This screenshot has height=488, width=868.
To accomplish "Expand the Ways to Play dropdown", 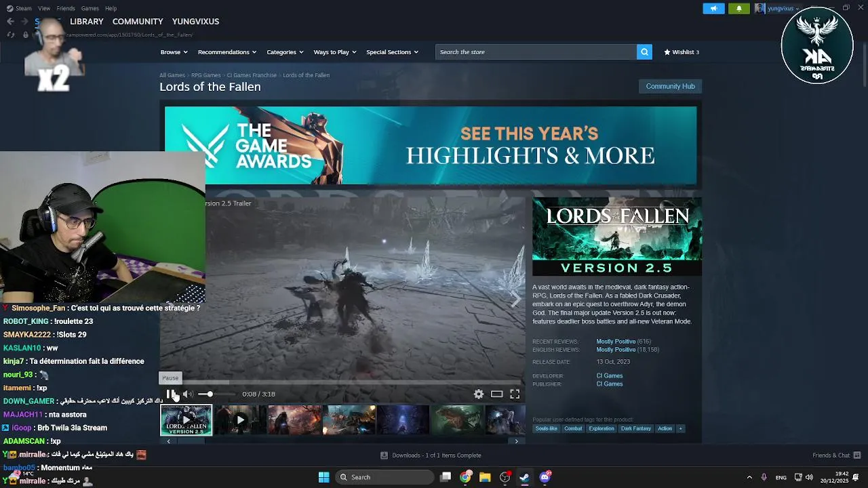I will point(335,52).
